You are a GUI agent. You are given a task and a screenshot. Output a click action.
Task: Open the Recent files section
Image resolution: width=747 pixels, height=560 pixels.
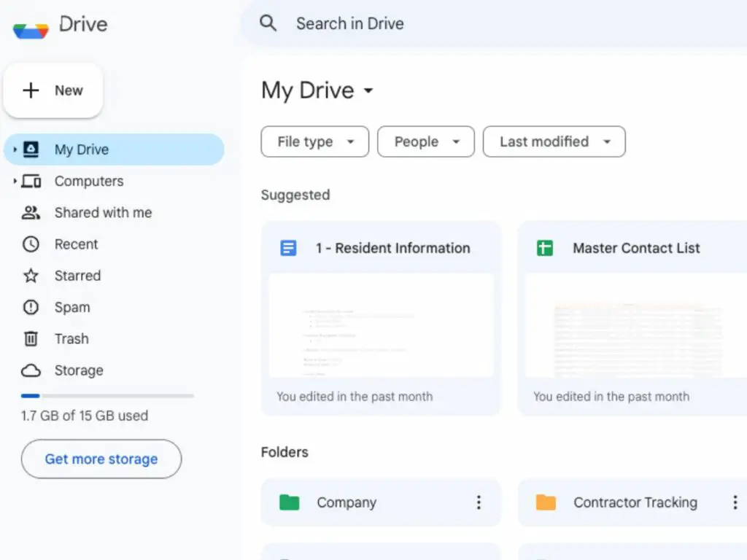(115, 244)
